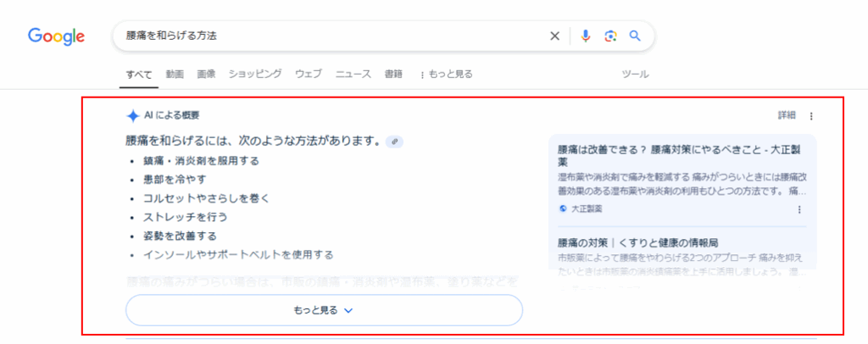Expand the もっと見る menu in the tab bar
Screen dimensions: 868x344
coord(446,74)
